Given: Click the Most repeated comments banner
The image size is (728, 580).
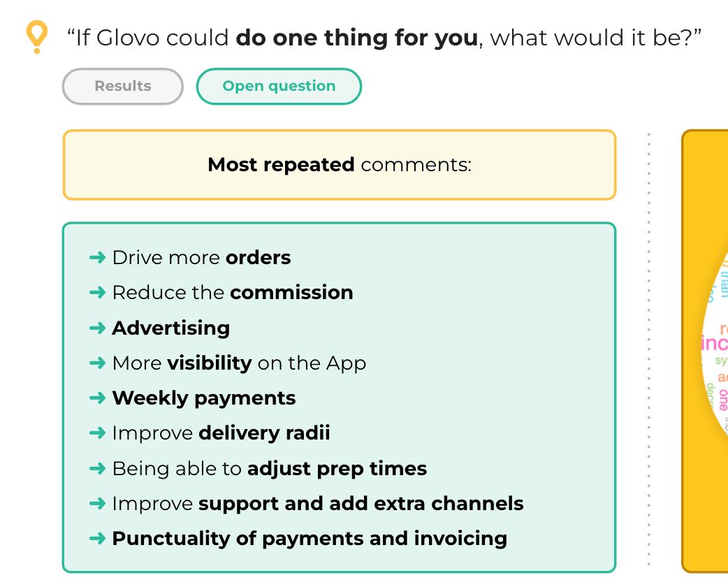Looking at the screenshot, I should (340, 165).
